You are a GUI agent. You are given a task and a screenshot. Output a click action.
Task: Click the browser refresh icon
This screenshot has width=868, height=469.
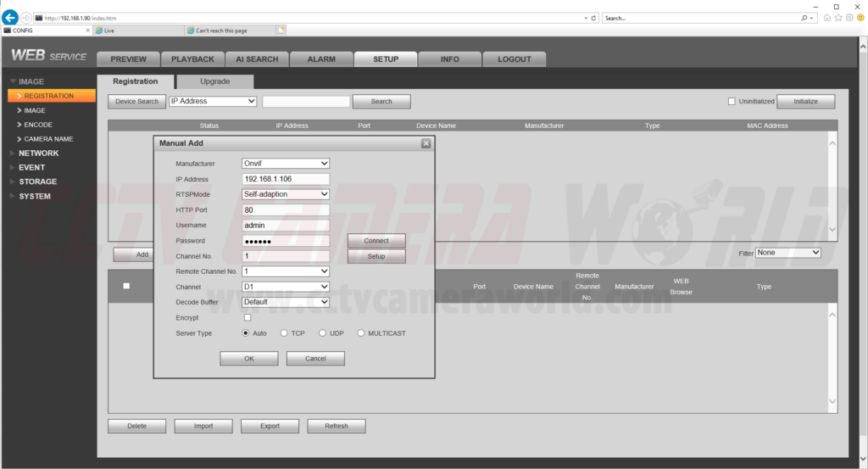click(593, 18)
